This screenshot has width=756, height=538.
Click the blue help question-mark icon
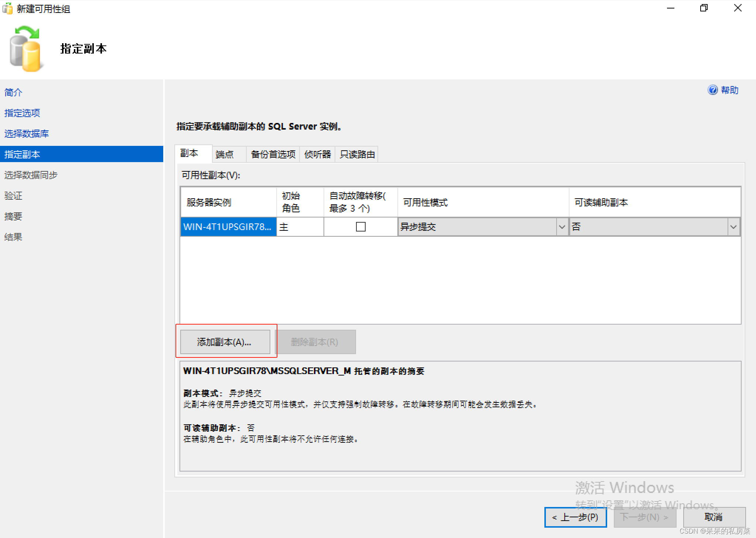(x=712, y=90)
